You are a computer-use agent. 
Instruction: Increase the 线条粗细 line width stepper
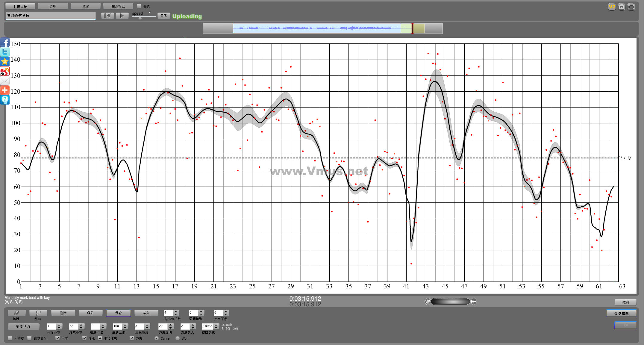(147, 324)
